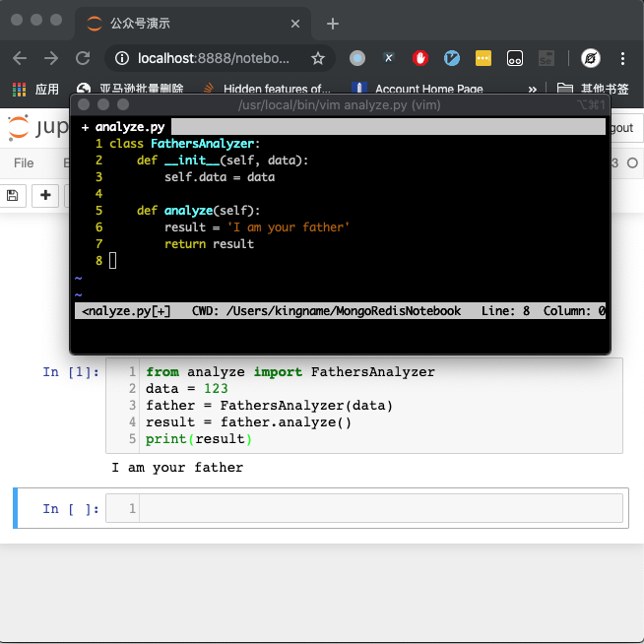Open the 其他书签 bookmarks folder
The width and height of the screenshot is (644, 644).
coord(593,89)
